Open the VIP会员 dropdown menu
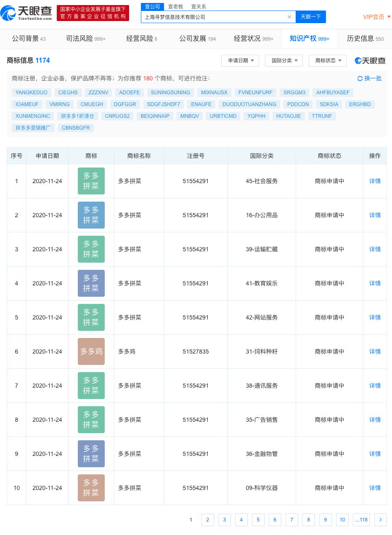Image resolution: width=392 pixels, height=535 pixels. point(377,17)
